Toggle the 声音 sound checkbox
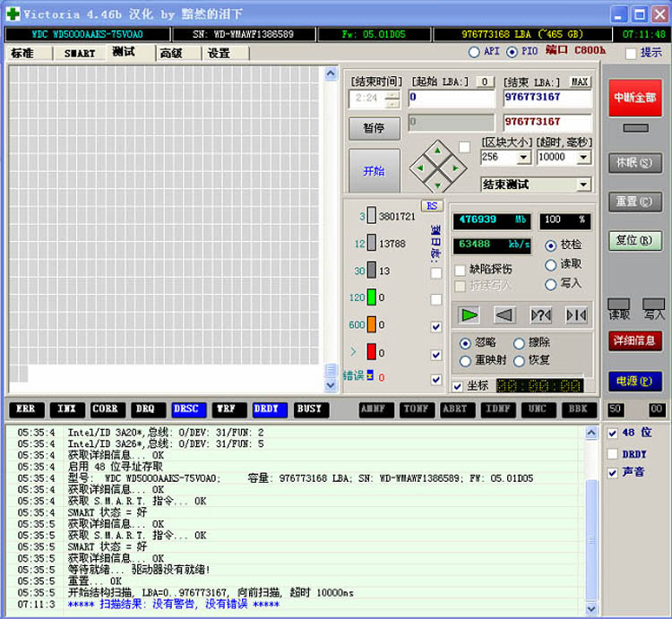 tap(613, 473)
